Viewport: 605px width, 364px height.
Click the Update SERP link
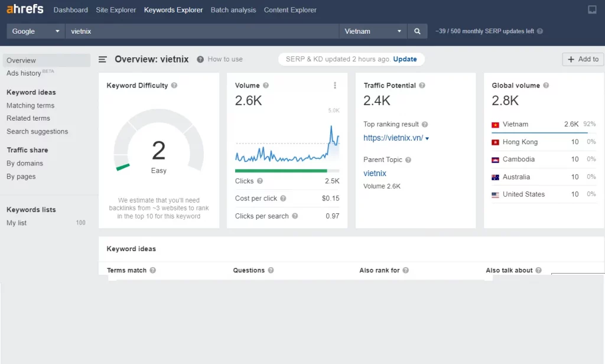[405, 59]
